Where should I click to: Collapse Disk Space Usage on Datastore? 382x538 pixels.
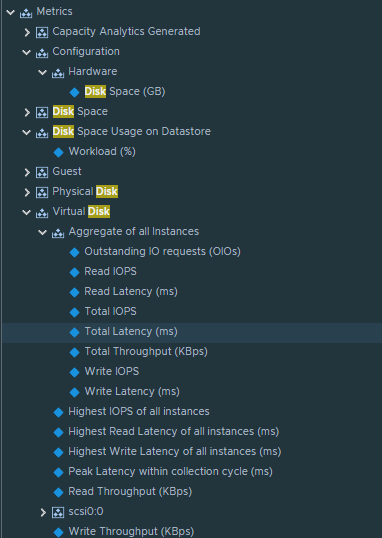pos(26,132)
